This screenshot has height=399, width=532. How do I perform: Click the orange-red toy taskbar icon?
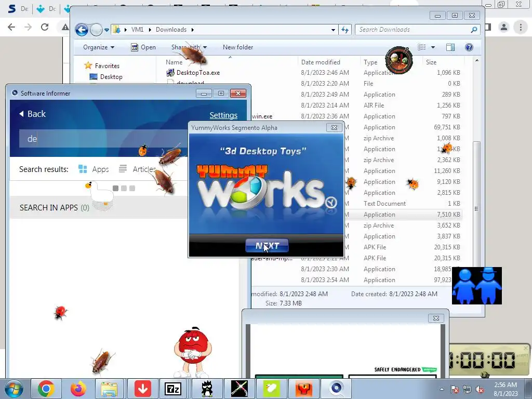click(303, 389)
